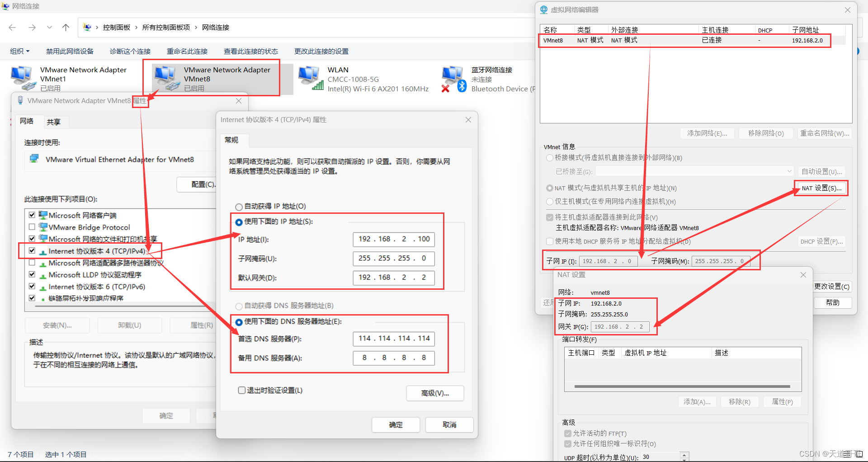
Task: Close the NAT 设置 dialog
Action: [803, 275]
